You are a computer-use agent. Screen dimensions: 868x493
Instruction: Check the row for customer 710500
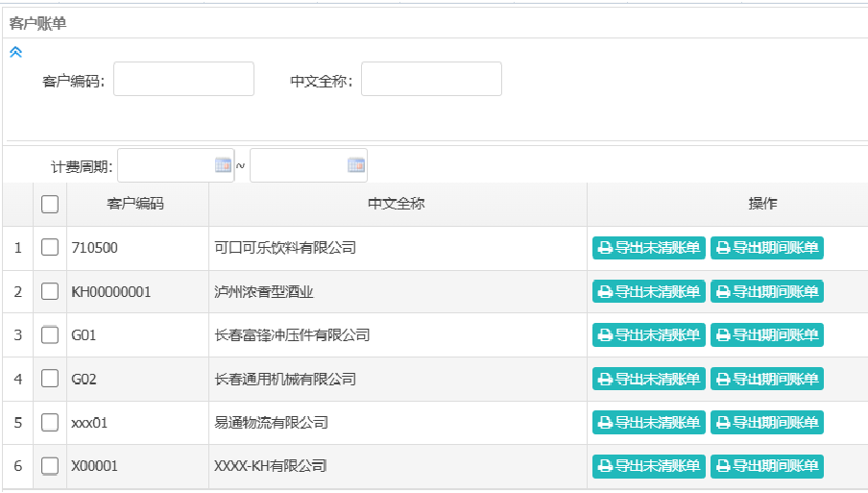tap(50, 247)
